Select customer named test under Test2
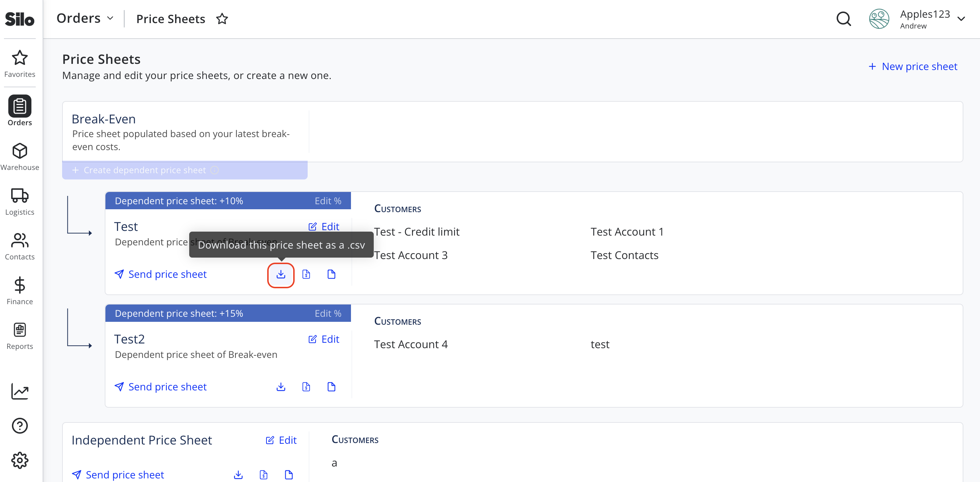Image resolution: width=980 pixels, height=482 pixels. pyautogui.click(x=600, y=344)
